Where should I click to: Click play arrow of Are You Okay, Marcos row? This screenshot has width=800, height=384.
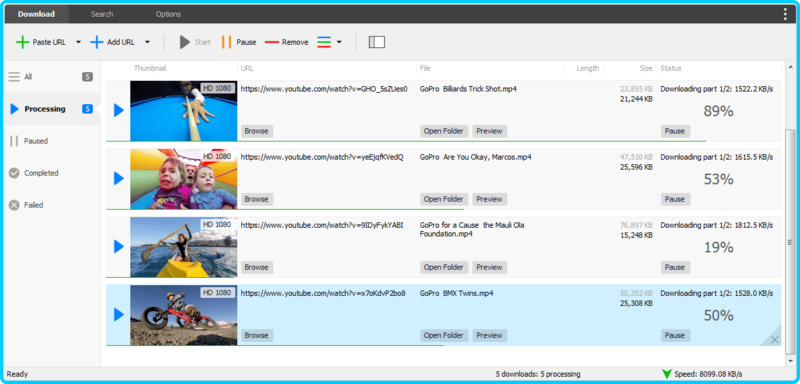pyautogui.click(x=118, y=178)
